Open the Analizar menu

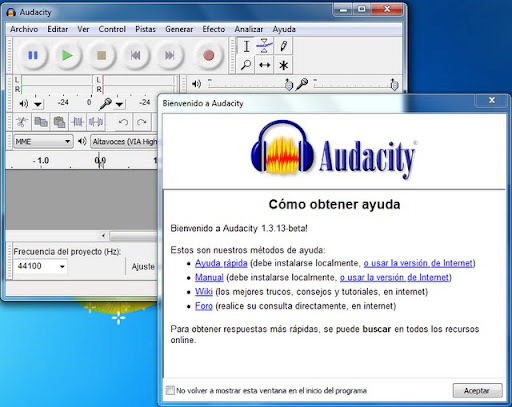pos(249,29)
